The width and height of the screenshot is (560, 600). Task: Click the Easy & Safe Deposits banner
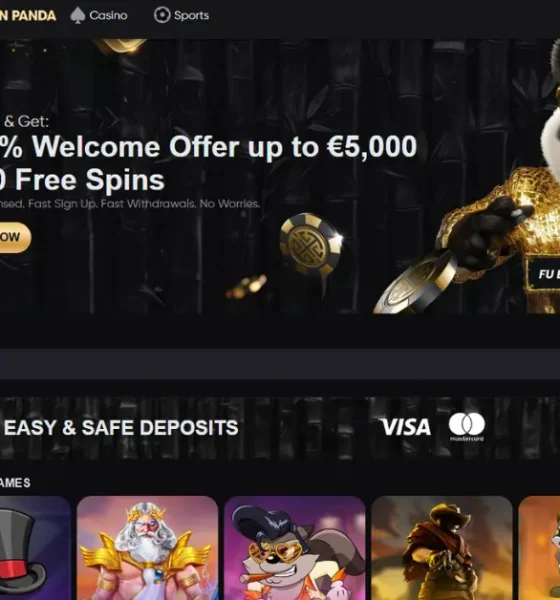point(280,428)
